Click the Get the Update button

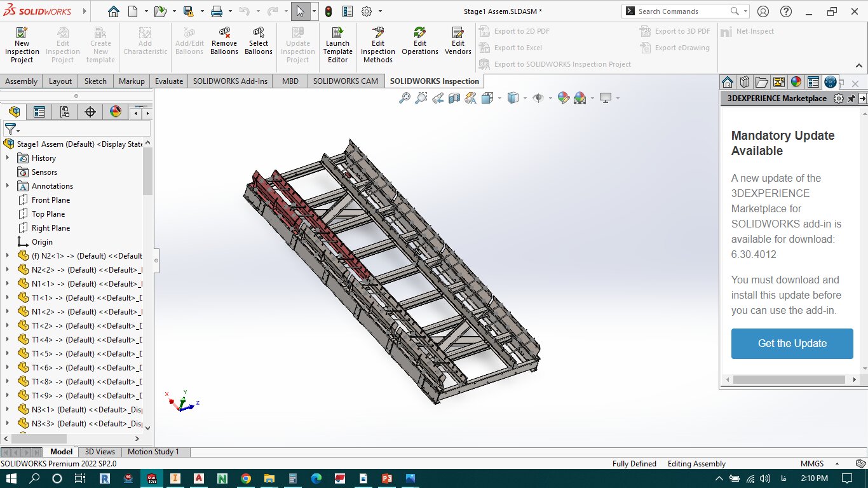pos(792,344)
